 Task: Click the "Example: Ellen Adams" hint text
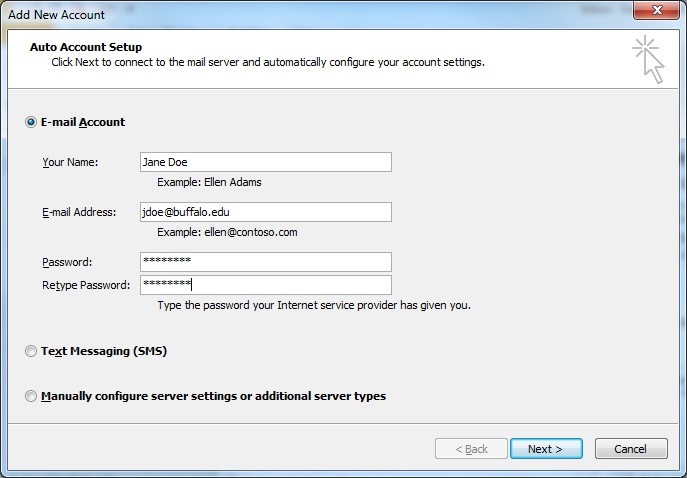coord(209,183)
